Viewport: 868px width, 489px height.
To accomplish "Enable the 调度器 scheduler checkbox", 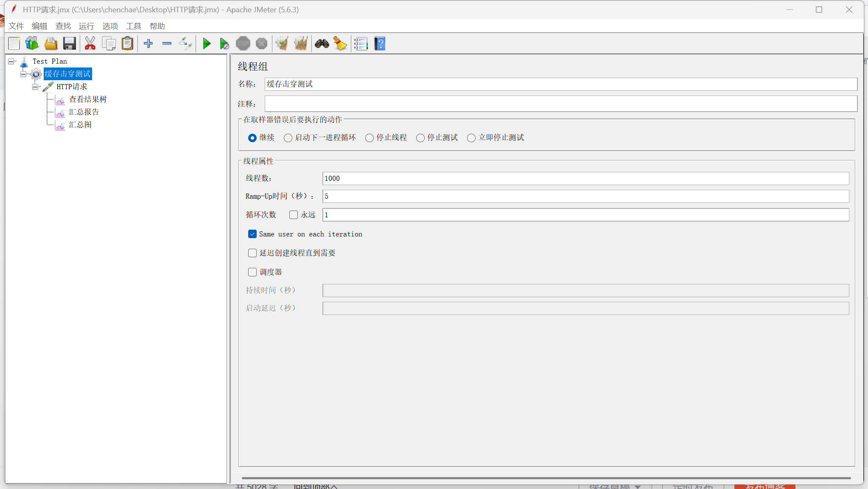I will [x=252, y=272].
